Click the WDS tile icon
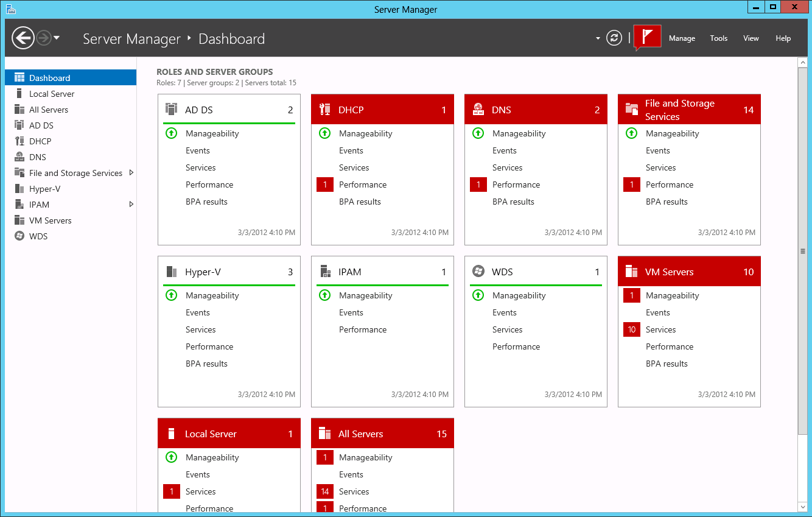 pos(478,272)
